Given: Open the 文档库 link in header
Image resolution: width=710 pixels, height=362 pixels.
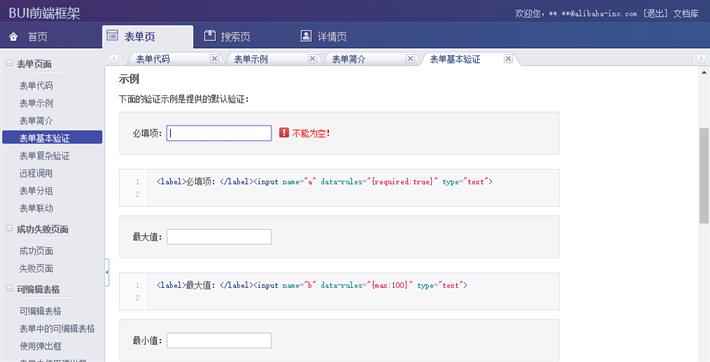Looking at the screenshot, I should [686, 14].
